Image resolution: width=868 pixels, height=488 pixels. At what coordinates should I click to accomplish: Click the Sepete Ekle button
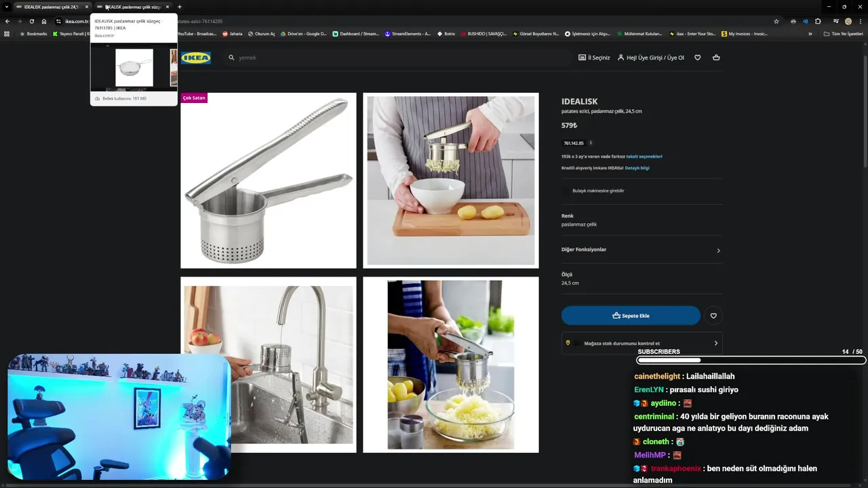631,315
